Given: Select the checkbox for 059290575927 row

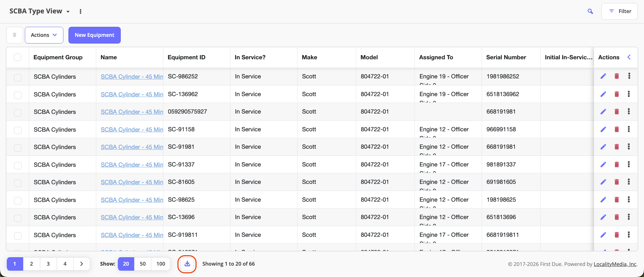Looking at the screenshot, I should coord(18,113).
